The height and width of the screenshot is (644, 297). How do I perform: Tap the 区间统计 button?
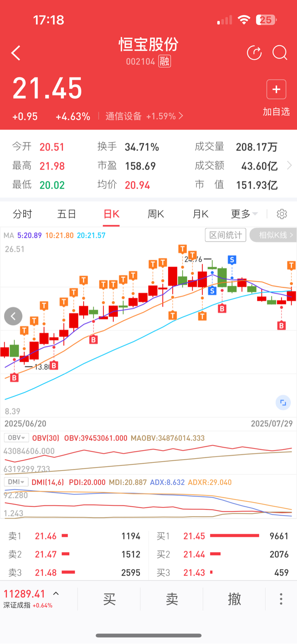(x=225, y=235)
